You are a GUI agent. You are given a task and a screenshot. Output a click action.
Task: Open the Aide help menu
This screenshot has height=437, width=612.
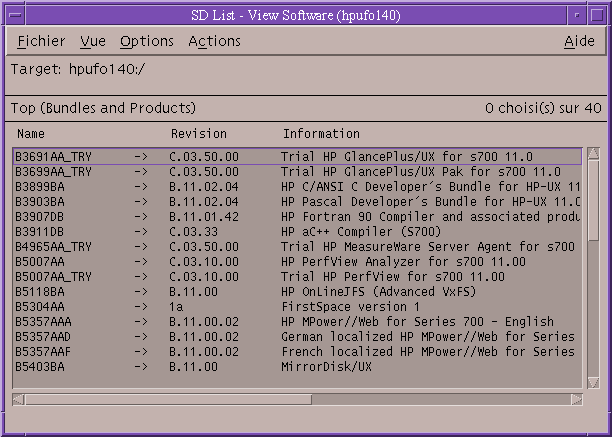pyautogui.click(x=580, y=41)
